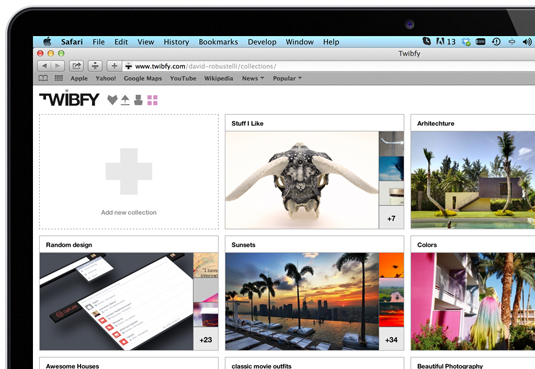Open the Sunsets collection title
535x369 pixels.
(x=243, y=245)
